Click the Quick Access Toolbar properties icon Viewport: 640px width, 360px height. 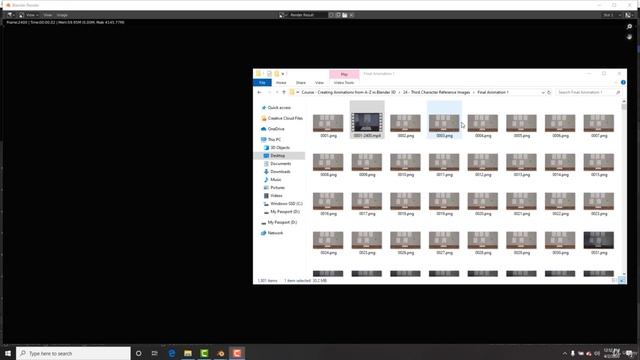[269, 74]
